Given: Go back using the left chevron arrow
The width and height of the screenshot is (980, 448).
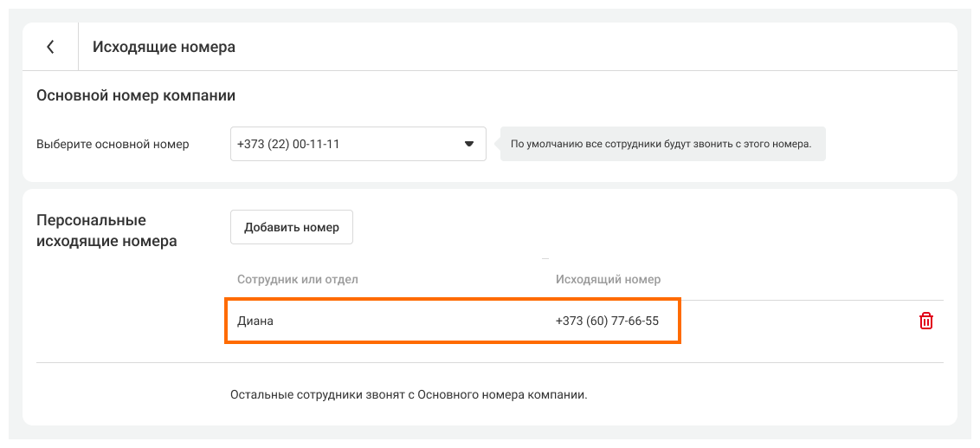Looking at the screenshot, I should [50, 47].
